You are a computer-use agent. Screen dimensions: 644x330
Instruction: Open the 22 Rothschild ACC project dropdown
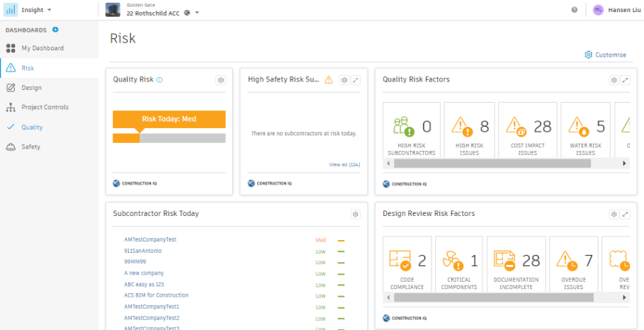(x=197, y=13)
